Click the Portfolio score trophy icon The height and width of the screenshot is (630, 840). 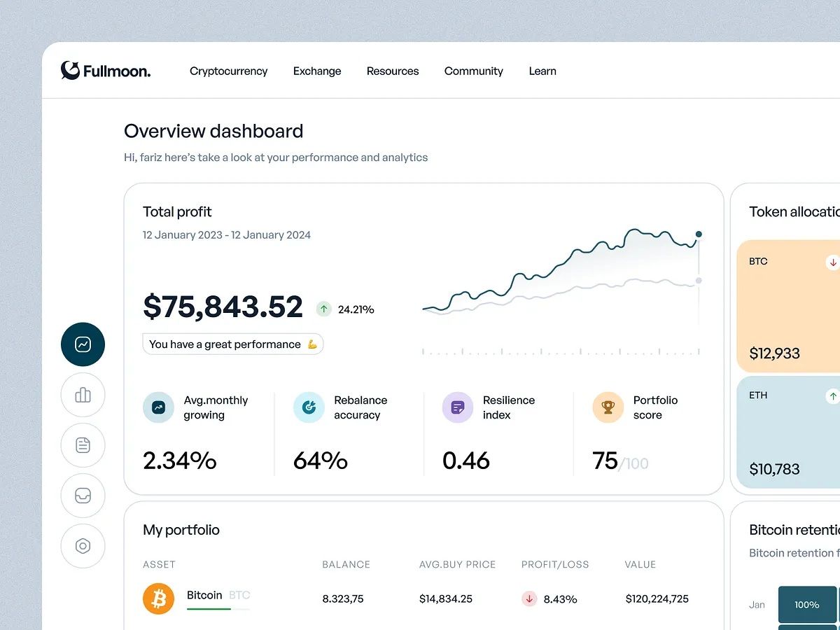[608, 407]
